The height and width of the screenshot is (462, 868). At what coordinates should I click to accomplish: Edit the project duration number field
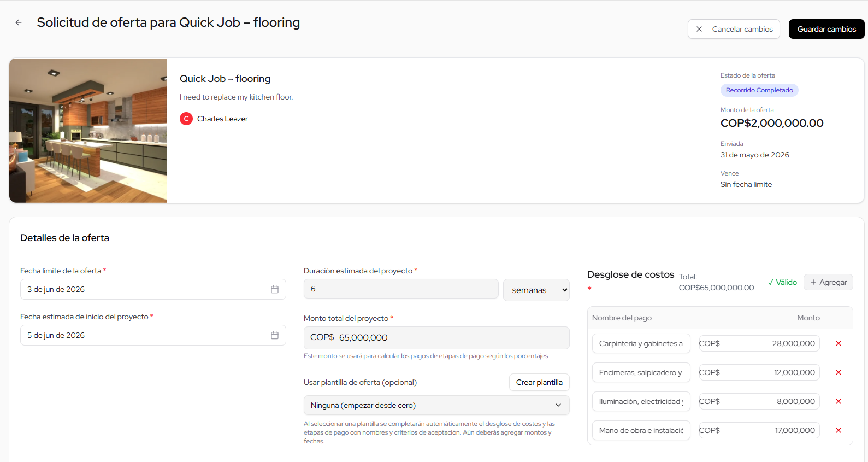401,289
